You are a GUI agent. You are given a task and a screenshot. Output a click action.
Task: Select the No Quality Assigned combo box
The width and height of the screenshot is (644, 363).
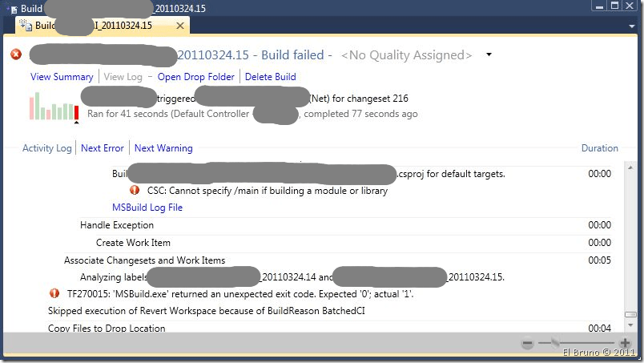(406, 55)
